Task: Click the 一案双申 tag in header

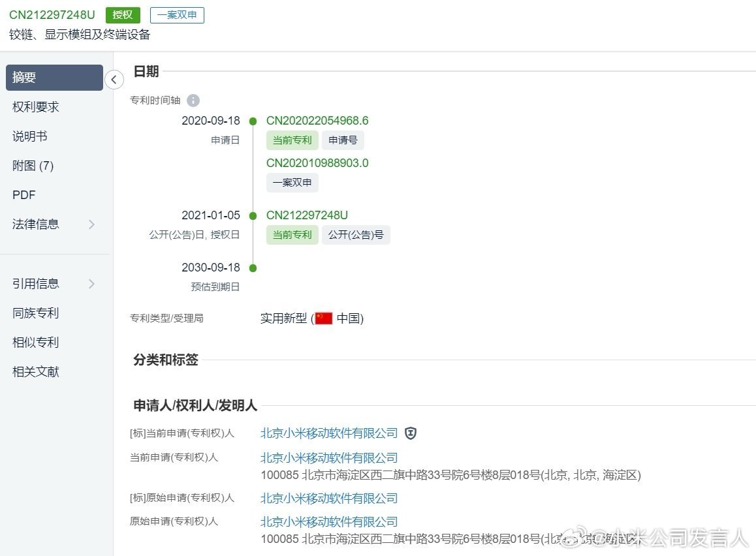Action: 177,15
